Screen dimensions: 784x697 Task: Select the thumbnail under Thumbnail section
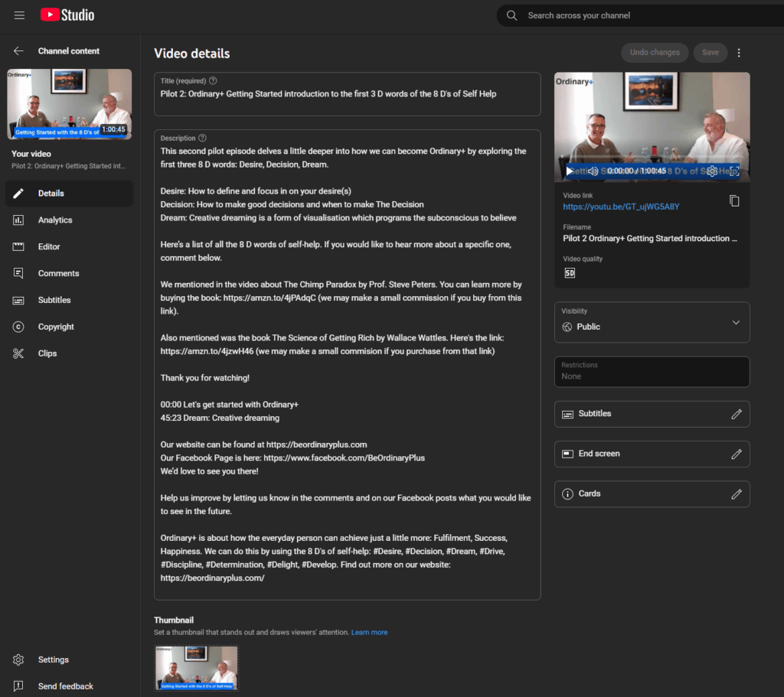tap(197, 668)
